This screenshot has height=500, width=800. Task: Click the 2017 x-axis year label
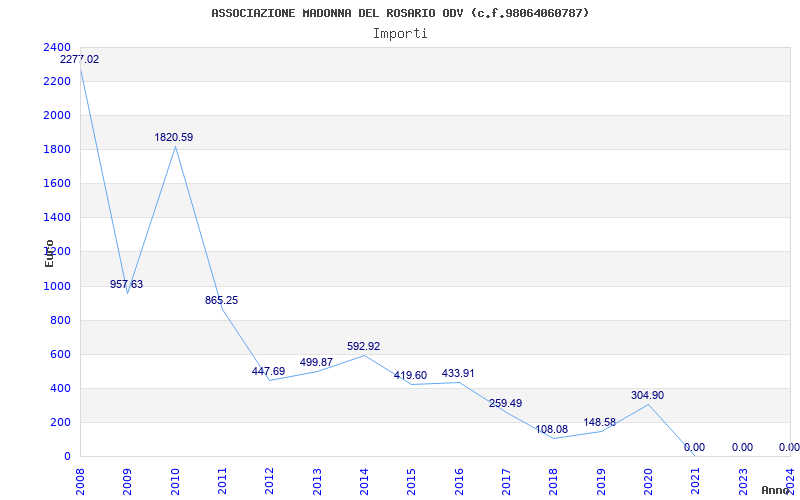[x=507, y=481]
